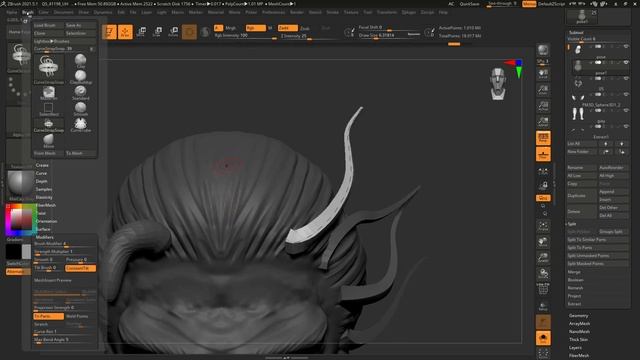Toggle the Zadd button
This screenshot has height=360, width=640.
(x=287, y=28)
